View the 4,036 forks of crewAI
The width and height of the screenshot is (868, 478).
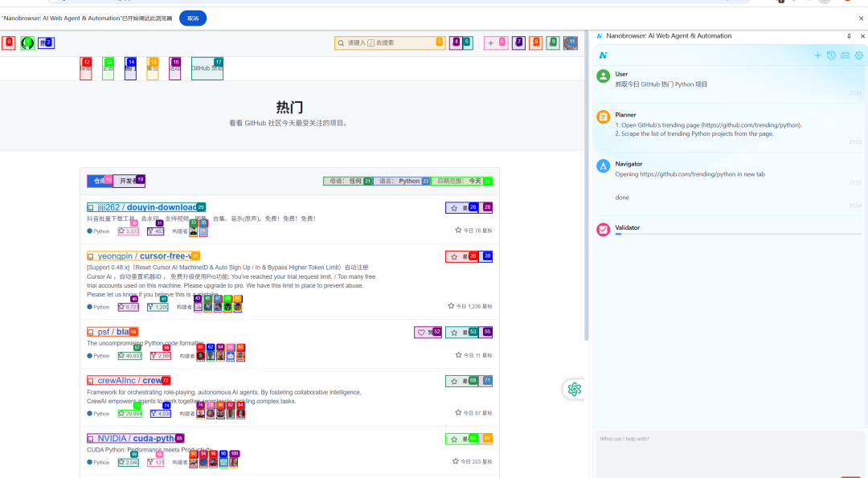pos(161,413)
